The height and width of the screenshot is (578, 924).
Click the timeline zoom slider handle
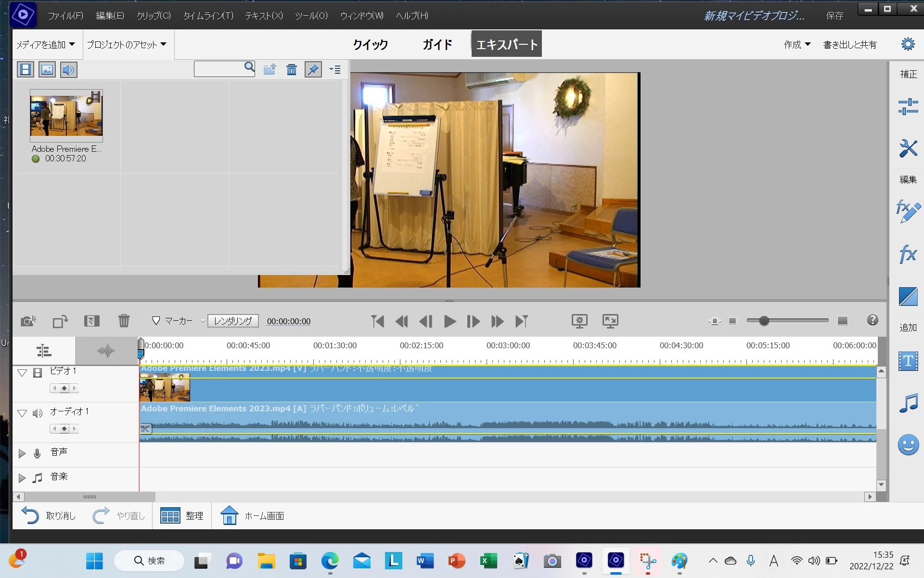[764, 321]
